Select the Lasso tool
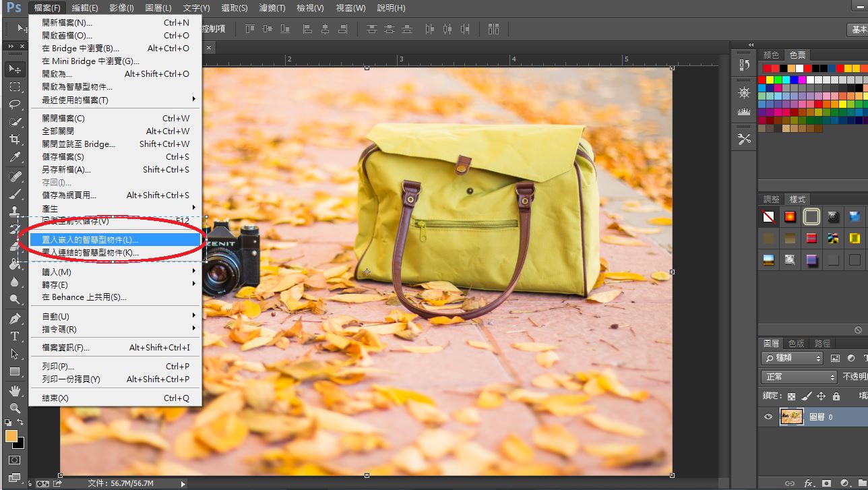The height and width of the screenshot is (490, 868). [15, 104]
